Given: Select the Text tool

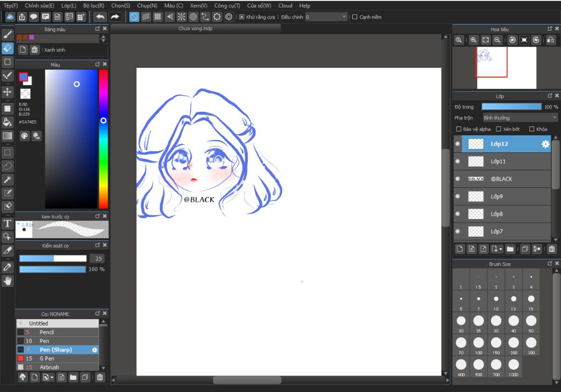Looking at the screenshot, I should 8,223.
